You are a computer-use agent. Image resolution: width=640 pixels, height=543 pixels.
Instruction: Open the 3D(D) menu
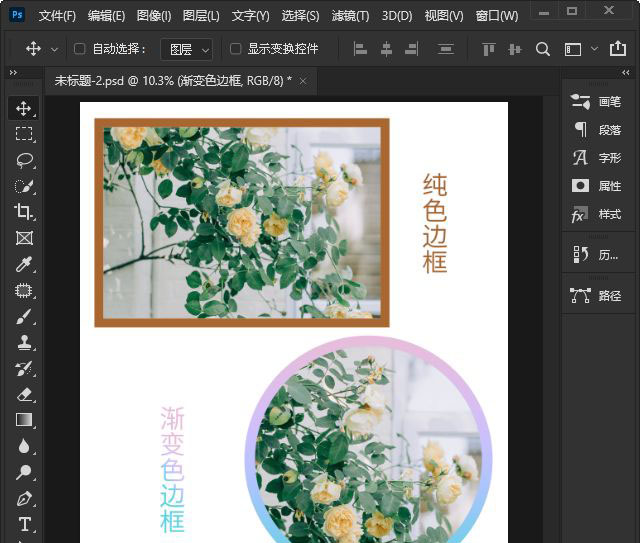[x=397, y=16]
